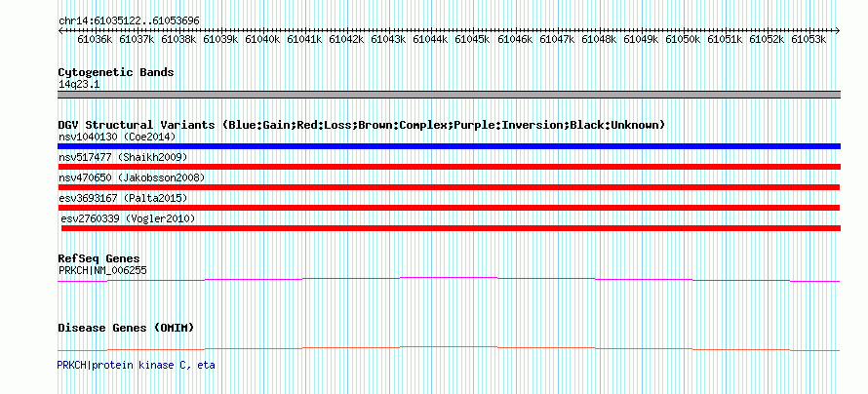Image resolution: width=868 pixels, height=394 pixels.
Task: Click the 61051k ruler tick label
Action: [726, 39]
